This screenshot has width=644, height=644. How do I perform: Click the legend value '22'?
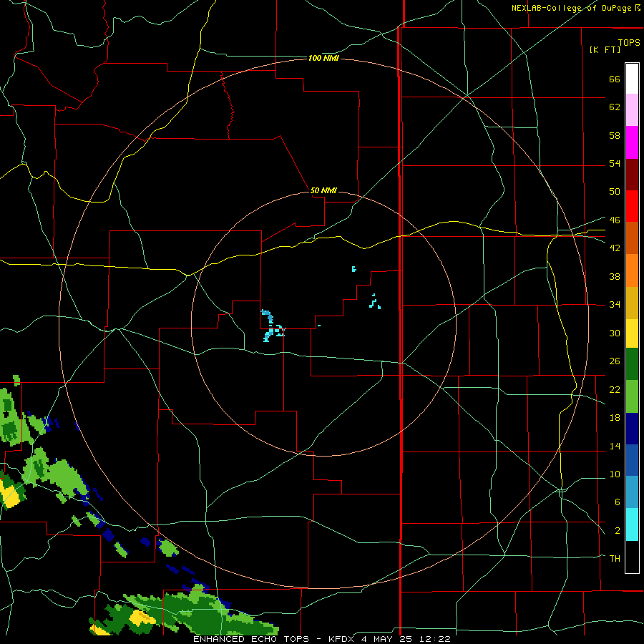[615, 389]
